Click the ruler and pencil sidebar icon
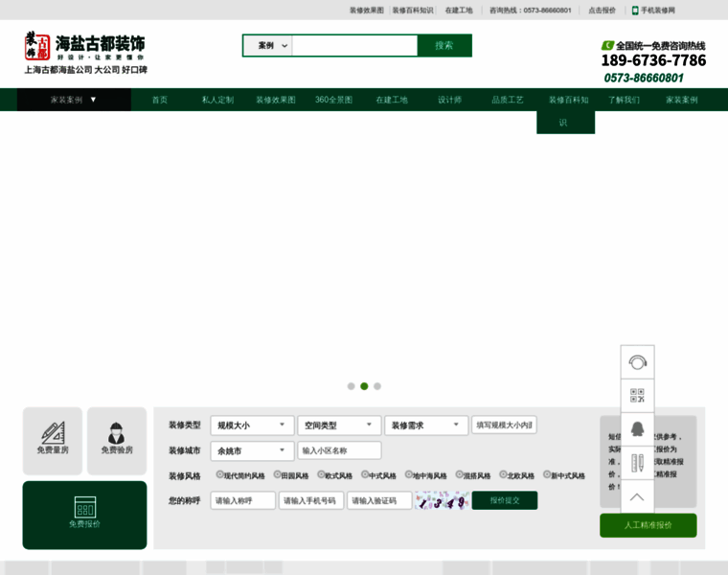Screen dimensions: 728x575 point(637,463)
